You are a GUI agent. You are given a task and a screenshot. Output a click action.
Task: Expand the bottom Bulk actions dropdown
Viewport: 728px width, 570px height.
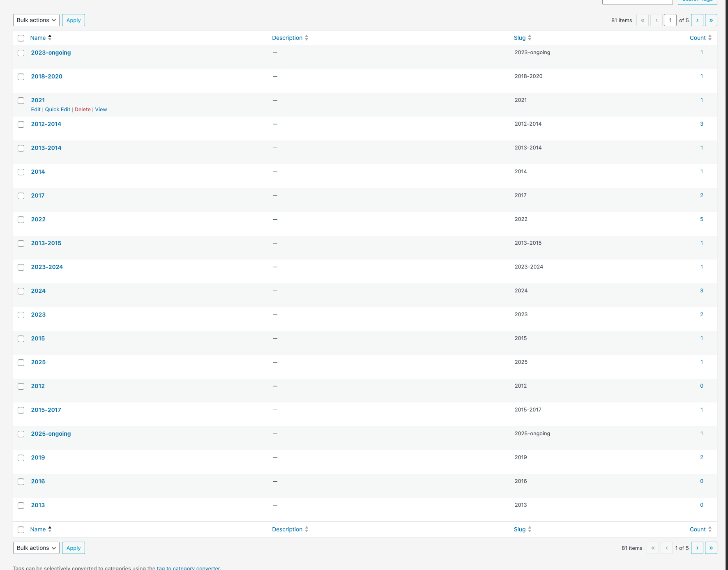[36, 548]
